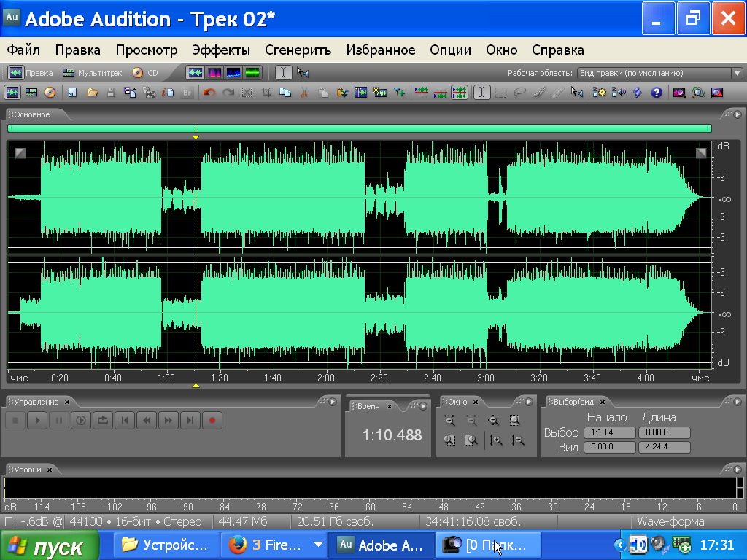Image resolution: width=747 pixels, height=560 pixels.
Task: Open the Файл menu
Action: coord(23,50)
